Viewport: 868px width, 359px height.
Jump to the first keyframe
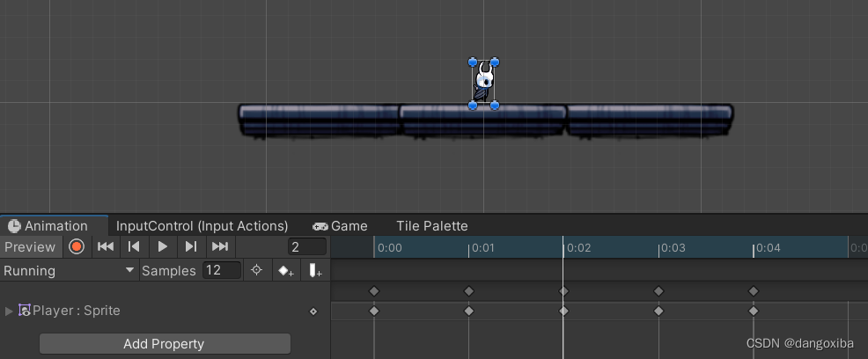click(x=105, y=246)
